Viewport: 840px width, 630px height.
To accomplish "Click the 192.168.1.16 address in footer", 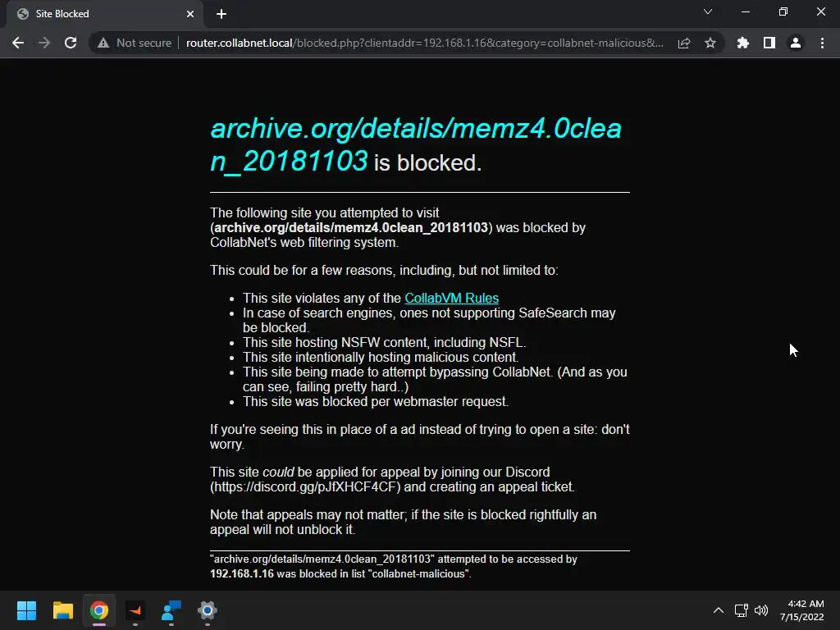I will pyautogui.click(x=242, y=573).
